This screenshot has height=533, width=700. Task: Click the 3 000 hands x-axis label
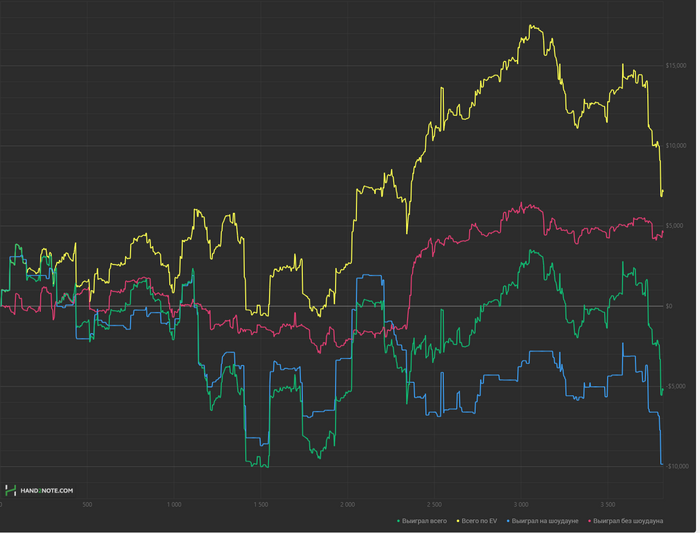(x=521, y=505)
